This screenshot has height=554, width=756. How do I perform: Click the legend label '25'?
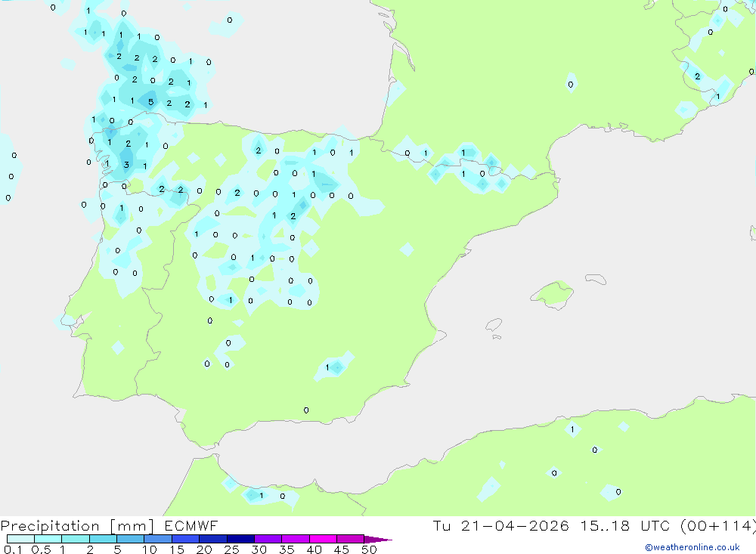coord(232,549)
